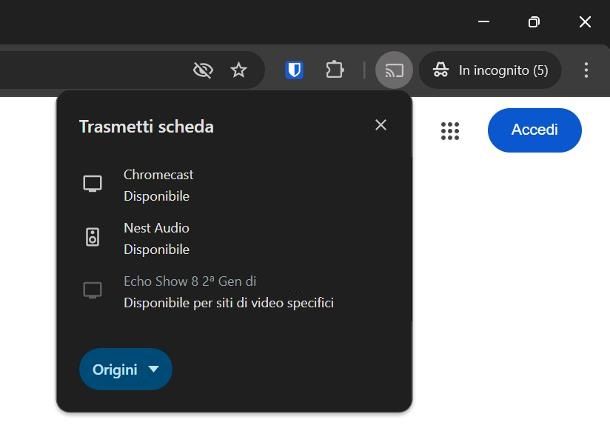Open the Bitwarden extension shield icon

pyautogui.click(x=294, y=70)
